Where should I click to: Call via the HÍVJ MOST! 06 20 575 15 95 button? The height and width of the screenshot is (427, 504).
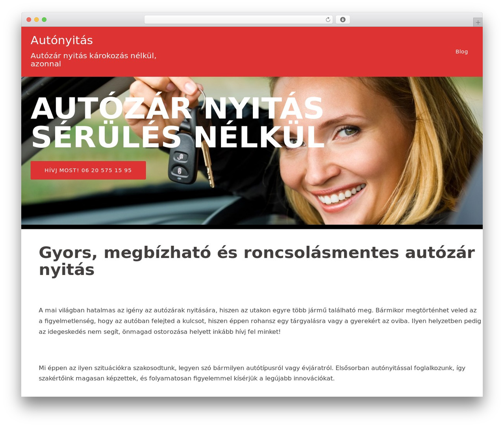click(88, 170)
